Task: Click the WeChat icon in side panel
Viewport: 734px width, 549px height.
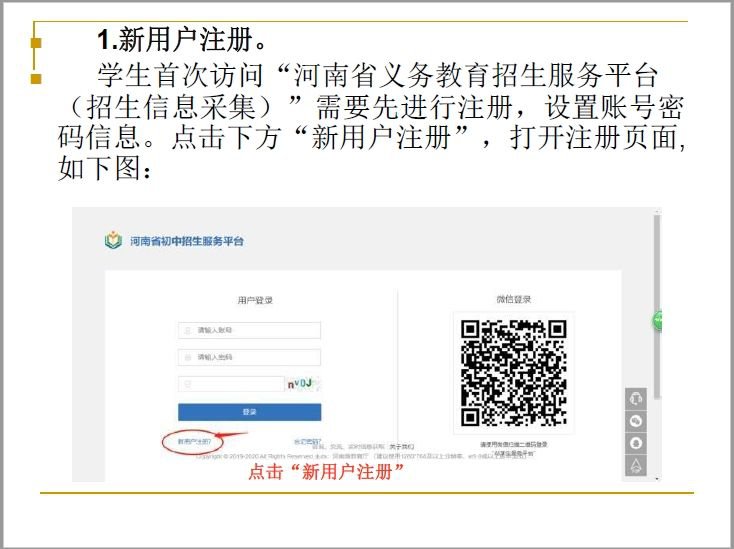Action: pyautogui.click(x=636, y=421)
